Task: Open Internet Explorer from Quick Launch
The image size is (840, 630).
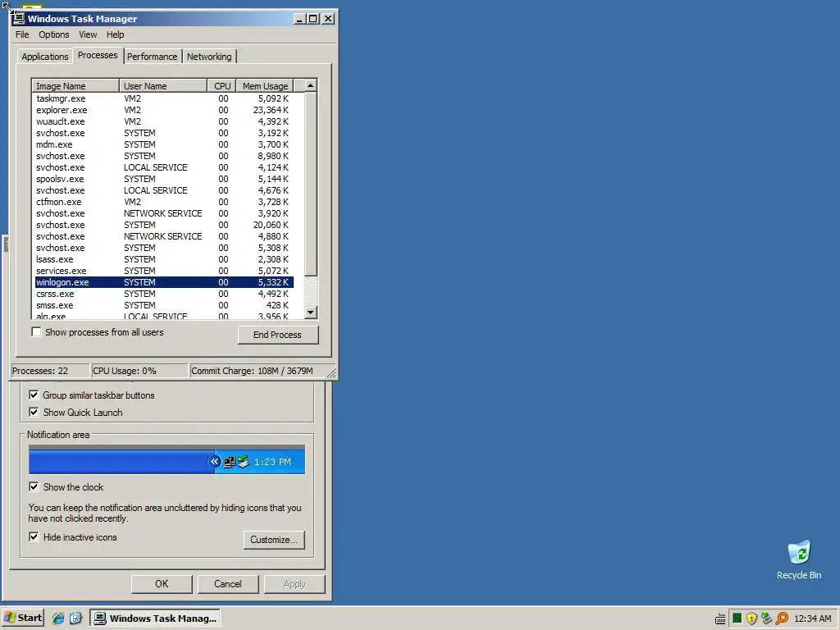Action: pyautogui.click(x=58, y=618)
